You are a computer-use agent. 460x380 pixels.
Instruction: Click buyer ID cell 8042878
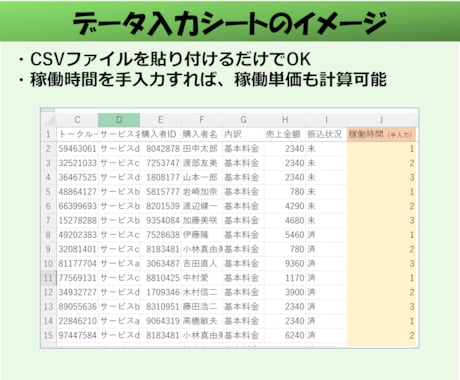pos(160,149)
